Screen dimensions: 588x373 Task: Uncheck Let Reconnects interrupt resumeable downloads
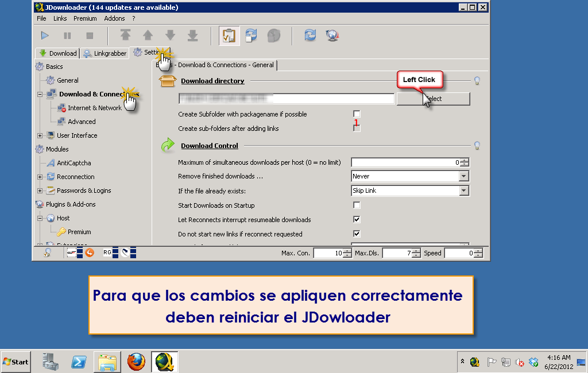(357, 220)
